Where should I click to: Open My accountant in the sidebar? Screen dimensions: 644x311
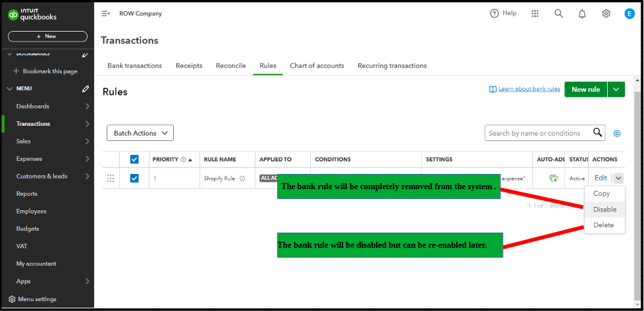[x=36, y=264]
